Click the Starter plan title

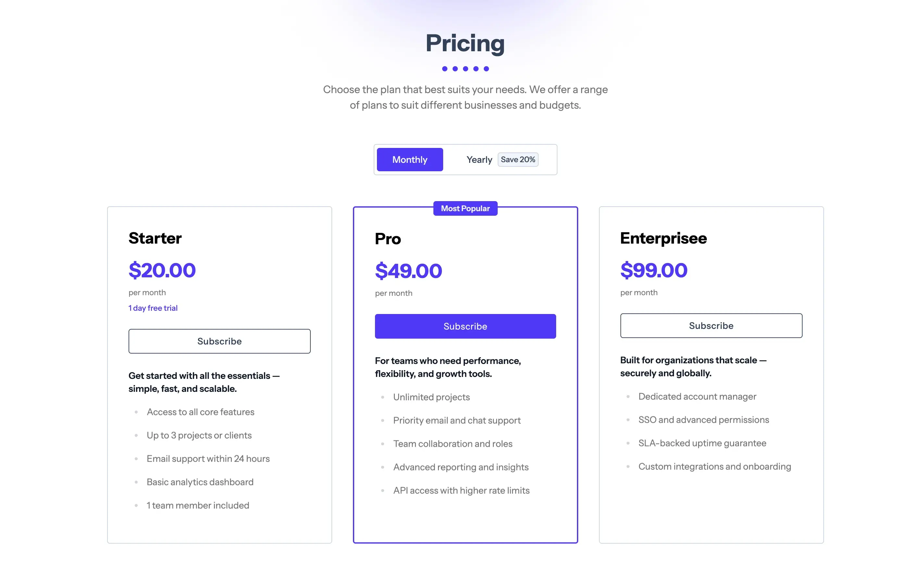point(155,238)
